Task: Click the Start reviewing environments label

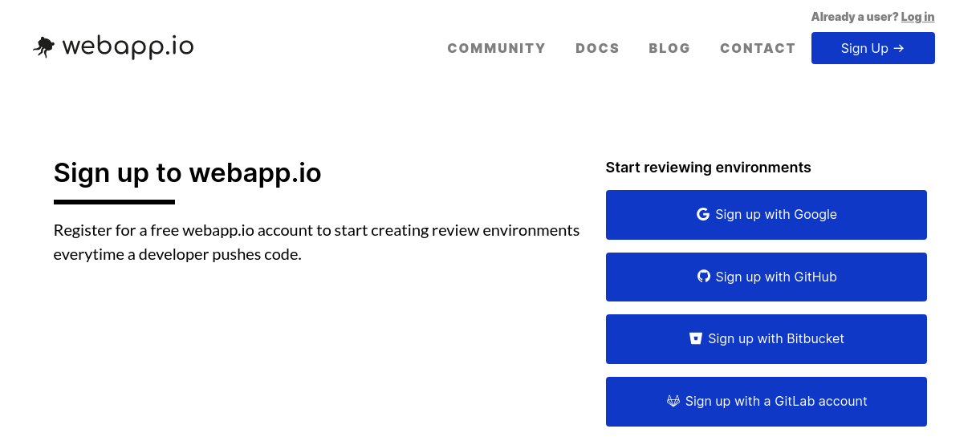Action: pos(708,168)
